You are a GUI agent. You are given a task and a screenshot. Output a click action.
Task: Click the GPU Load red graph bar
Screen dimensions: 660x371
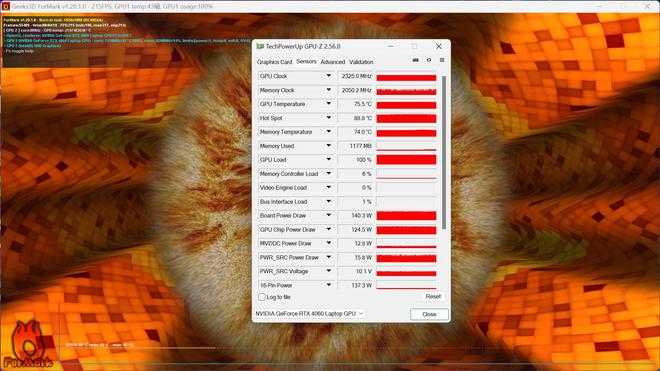click(406, 160)
